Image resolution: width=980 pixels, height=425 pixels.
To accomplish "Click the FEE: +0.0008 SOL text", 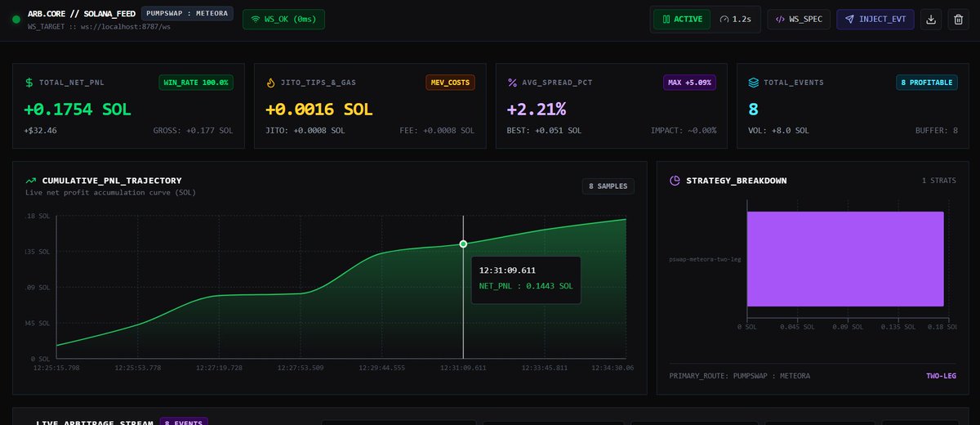I will point(438,131).
